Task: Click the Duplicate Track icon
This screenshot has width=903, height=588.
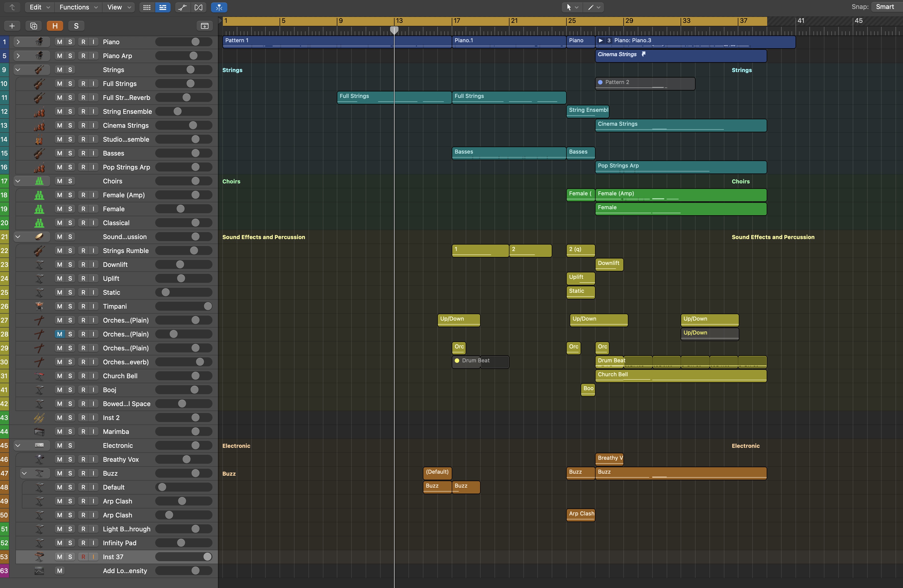Action: click(x=33, y=26)
